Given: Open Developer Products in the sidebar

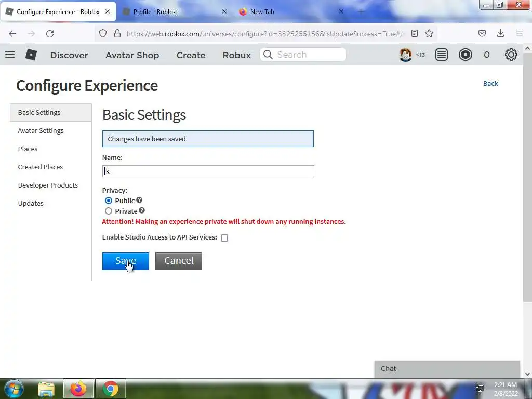Looking at the screenshot, I should click(x=48, y=185).
